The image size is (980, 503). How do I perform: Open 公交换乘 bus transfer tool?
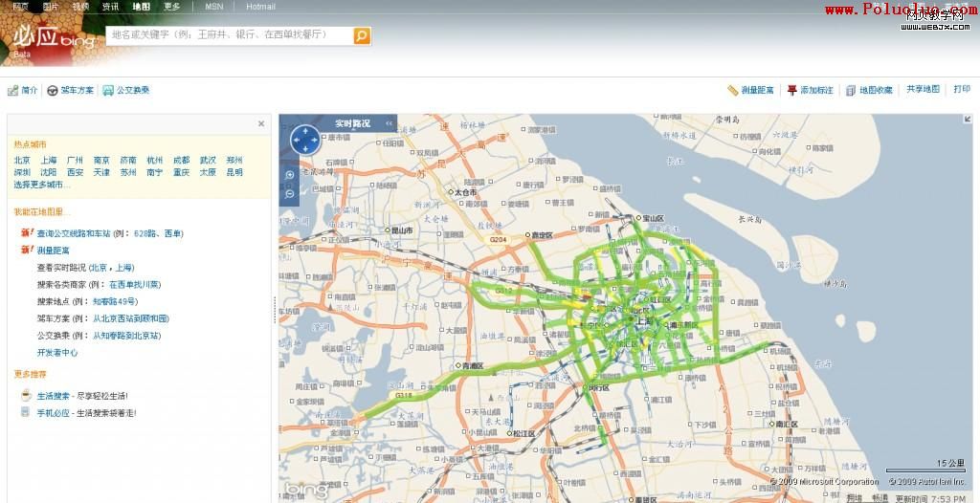click(126, 91)
